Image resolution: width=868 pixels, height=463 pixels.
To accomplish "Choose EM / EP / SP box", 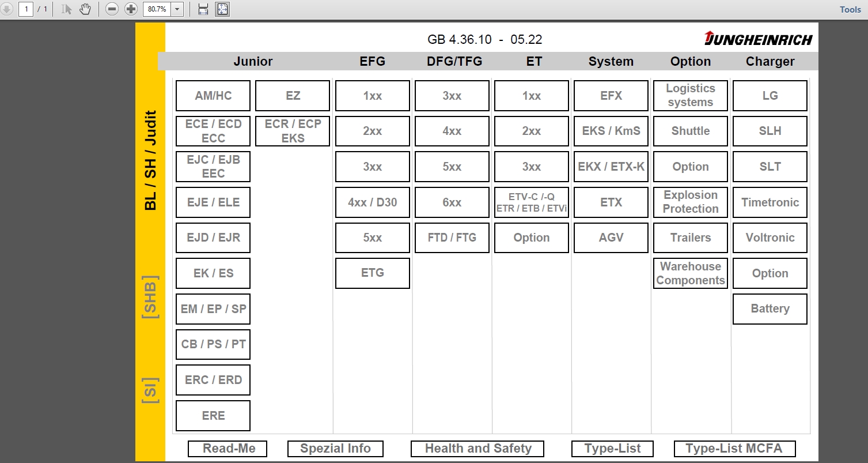I will (213, 309).
